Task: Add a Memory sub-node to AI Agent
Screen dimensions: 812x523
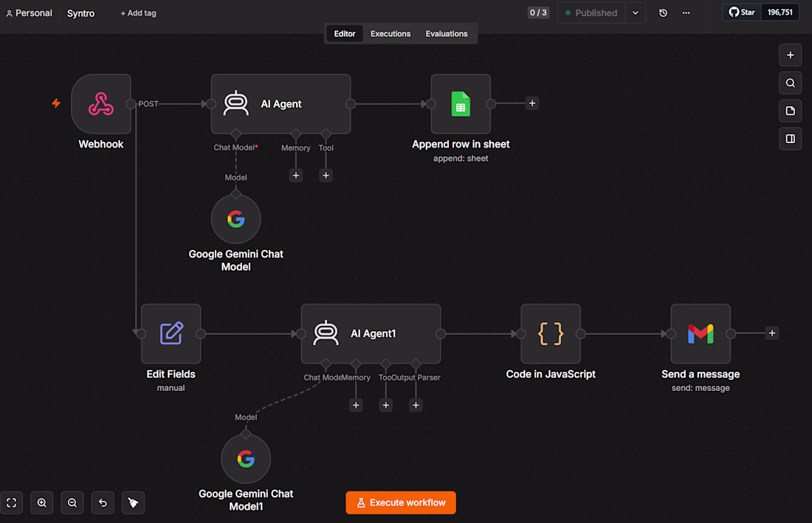Action: click(x=296, y=176)
